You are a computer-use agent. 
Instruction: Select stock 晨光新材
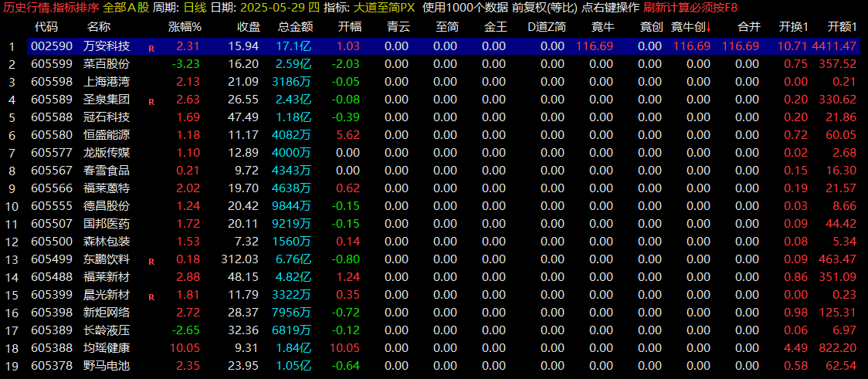[x=107, y=294]
